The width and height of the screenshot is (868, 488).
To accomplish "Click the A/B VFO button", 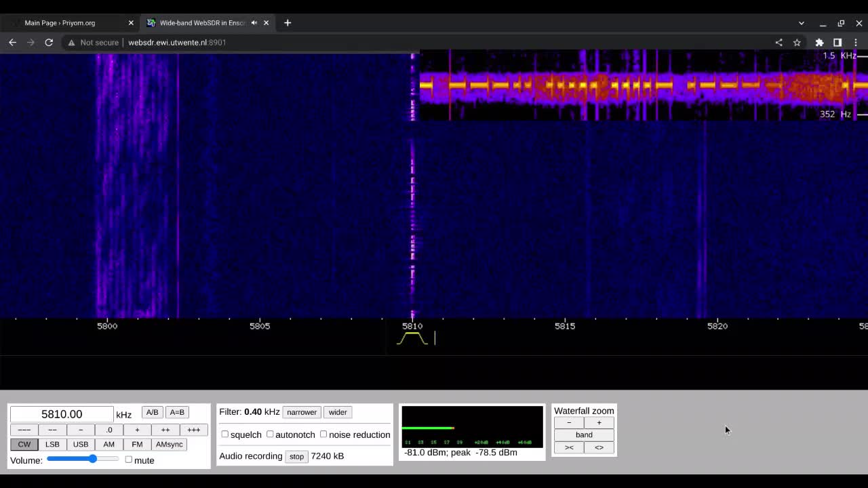I will [x=152, y=412].
